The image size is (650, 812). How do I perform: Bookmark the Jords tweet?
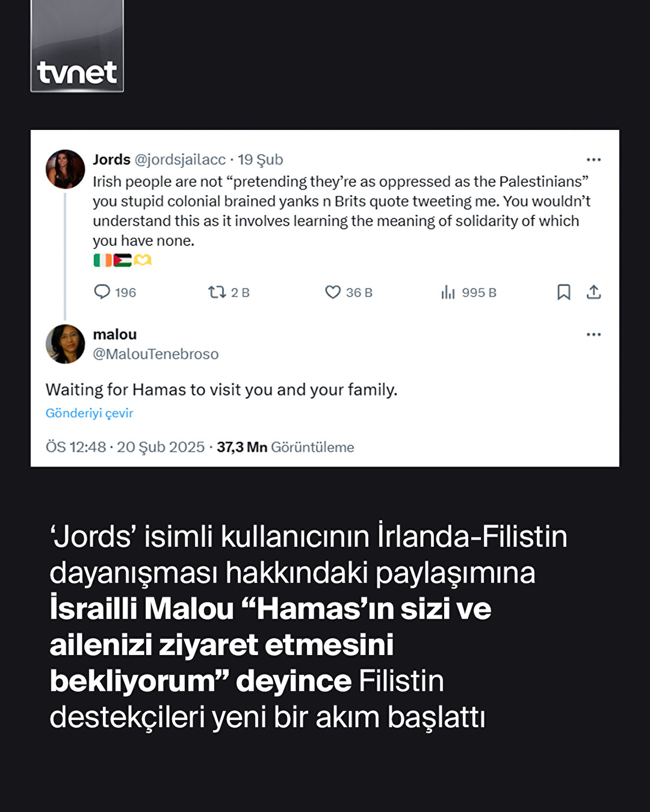tap(564, 292)
